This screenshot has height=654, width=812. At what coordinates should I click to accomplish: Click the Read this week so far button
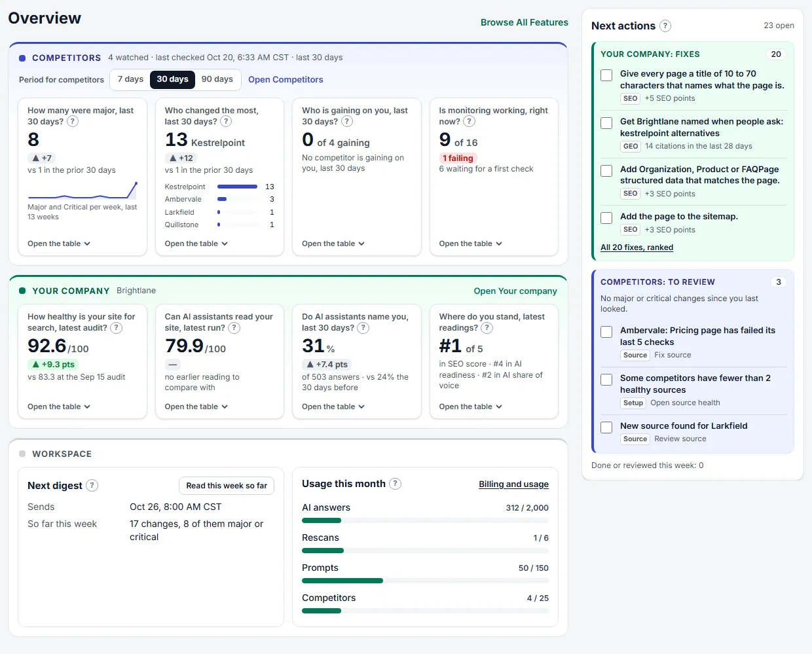(227, 486)
